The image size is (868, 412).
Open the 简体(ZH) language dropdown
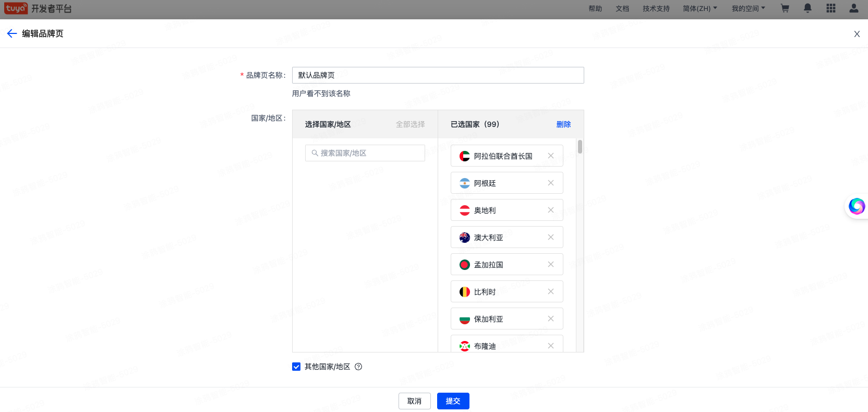point(700,8)
